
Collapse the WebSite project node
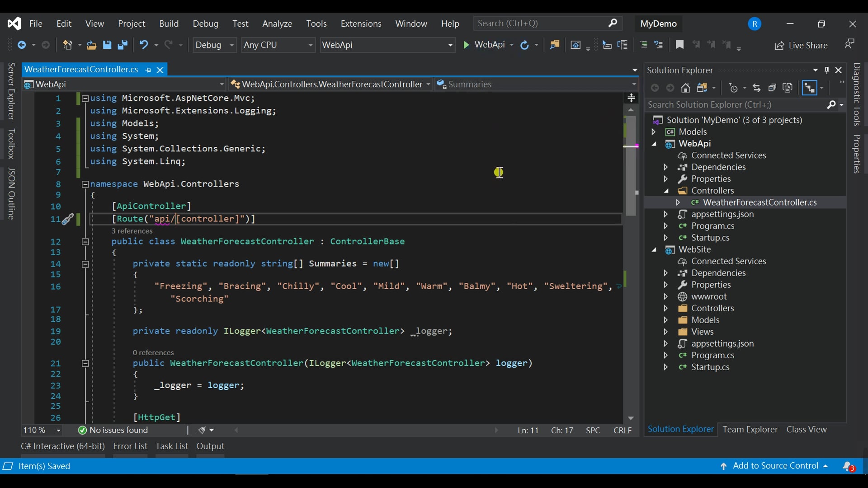pos(654,250)
